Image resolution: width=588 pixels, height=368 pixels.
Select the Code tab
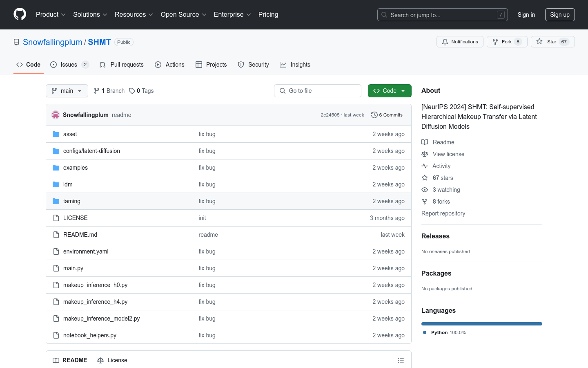pyautogui.click(x=28, y=65)
